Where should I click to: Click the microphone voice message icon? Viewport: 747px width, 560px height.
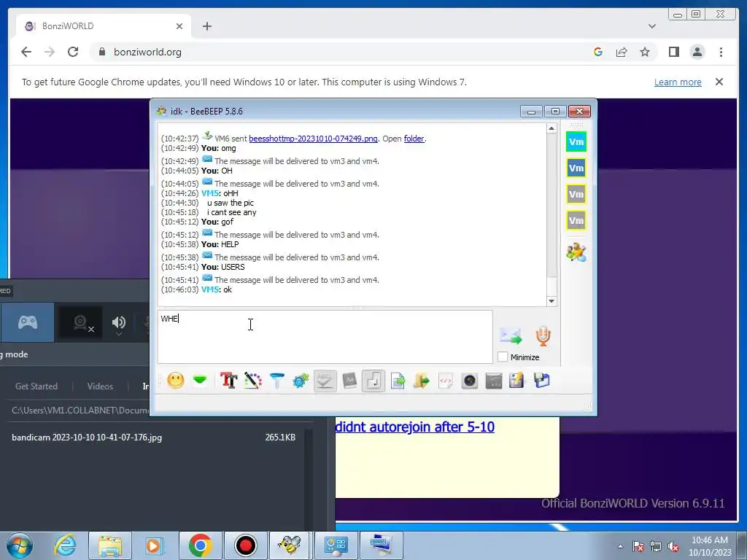(543, 336)
